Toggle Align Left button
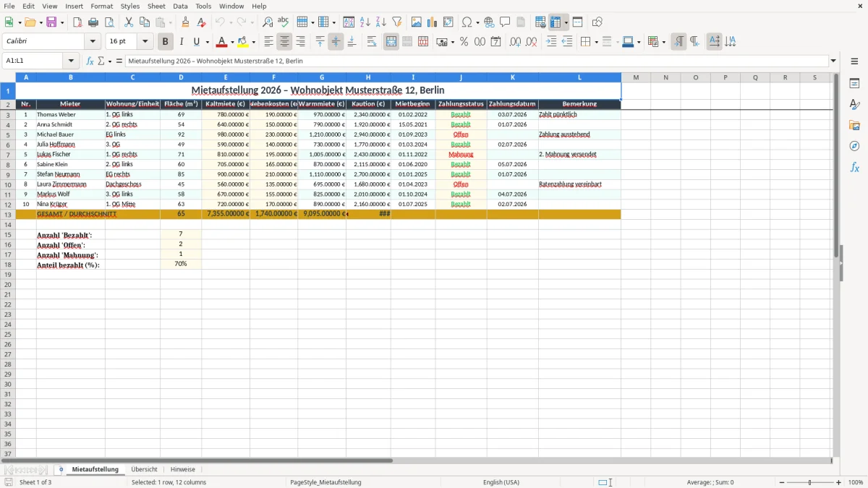This screenshot has width=868, height=488. 269,42
